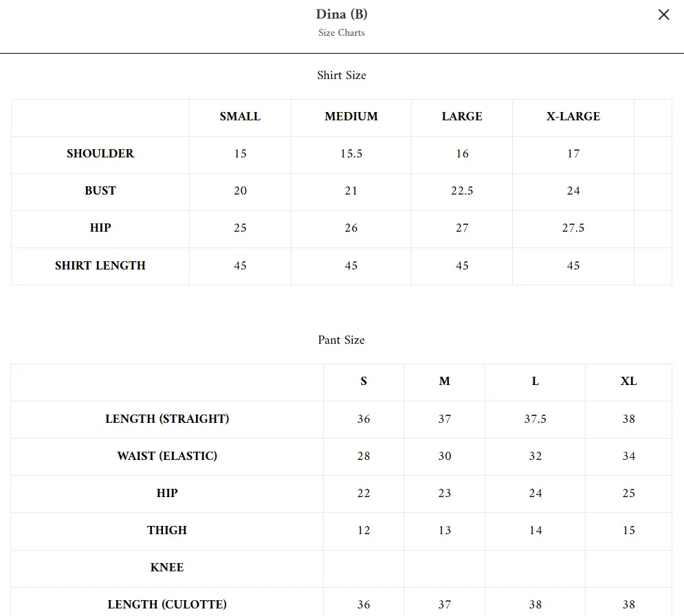The width and height of the screenshot is (684, 616).
Task: Select the 37.5 straight length value
Action: [536, 419]
